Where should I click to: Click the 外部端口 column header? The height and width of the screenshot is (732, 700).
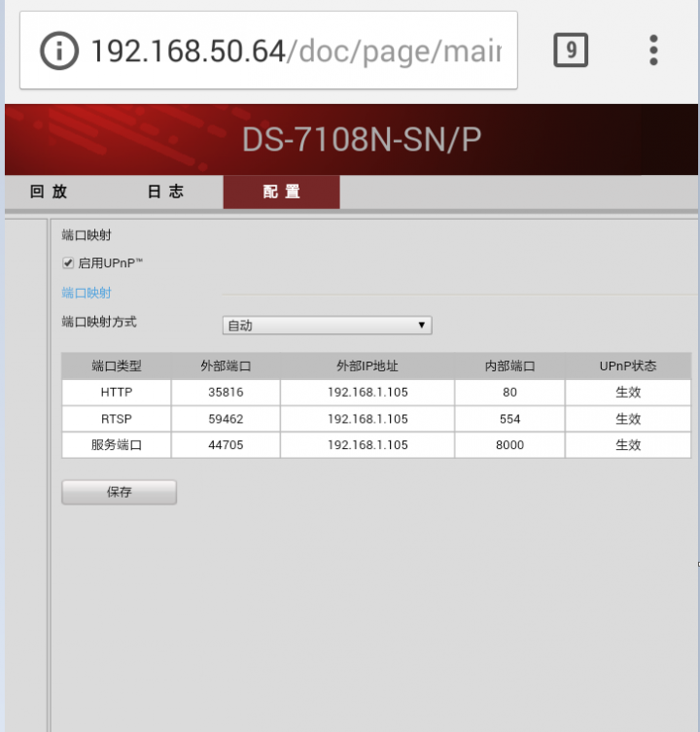(226, 366)
